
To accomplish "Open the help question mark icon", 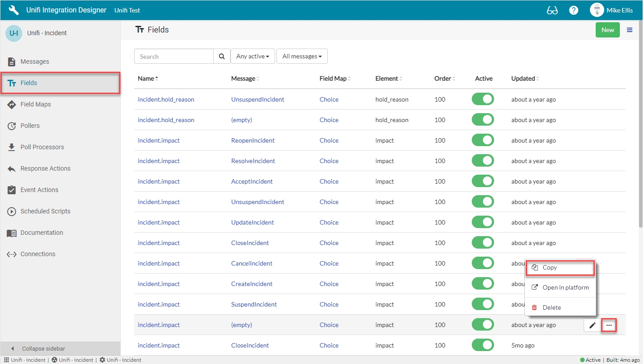I will point(573,10).
